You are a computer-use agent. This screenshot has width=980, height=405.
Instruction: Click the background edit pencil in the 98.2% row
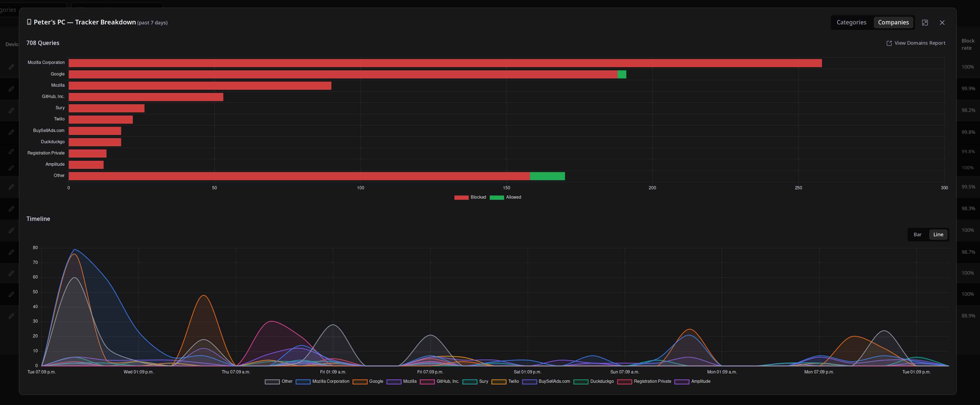12,110
